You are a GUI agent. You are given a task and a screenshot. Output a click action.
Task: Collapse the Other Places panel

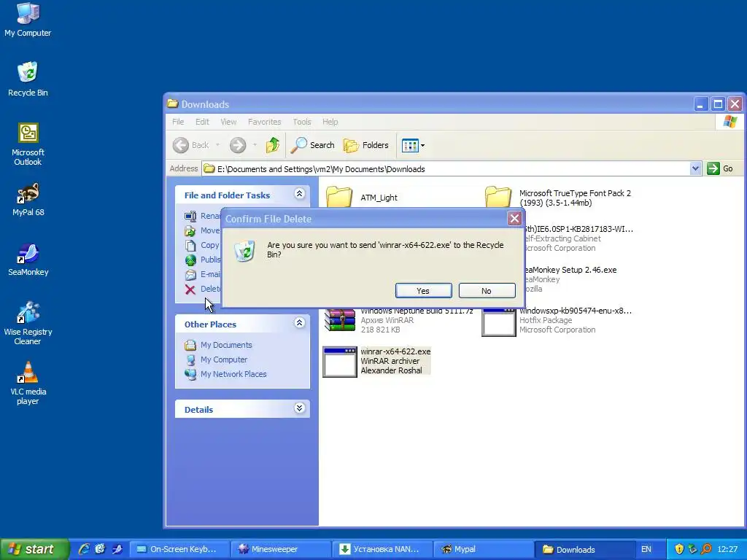(299, 323)
